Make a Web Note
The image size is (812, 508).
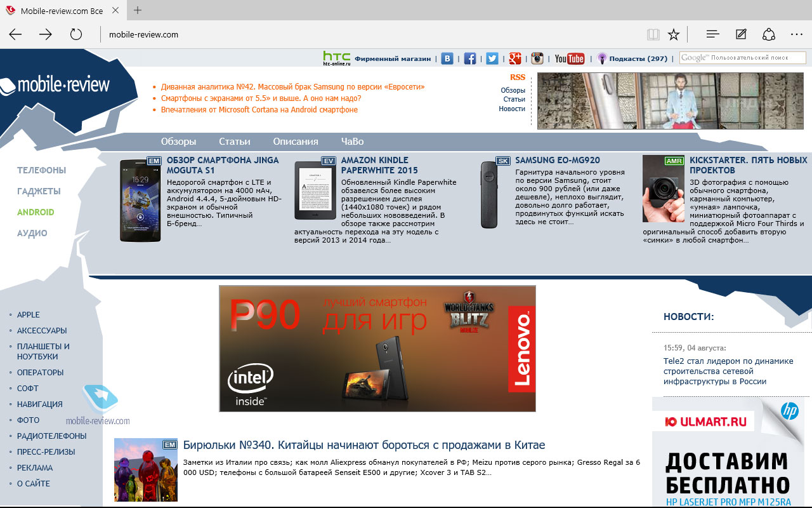tap(741, 35)
